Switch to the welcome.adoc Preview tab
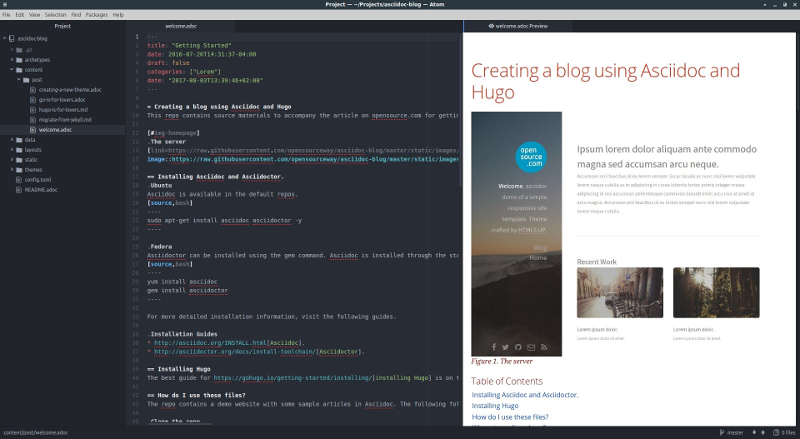Image resolution: width=800 pixels, height=439 pixels. coord(518,26)
